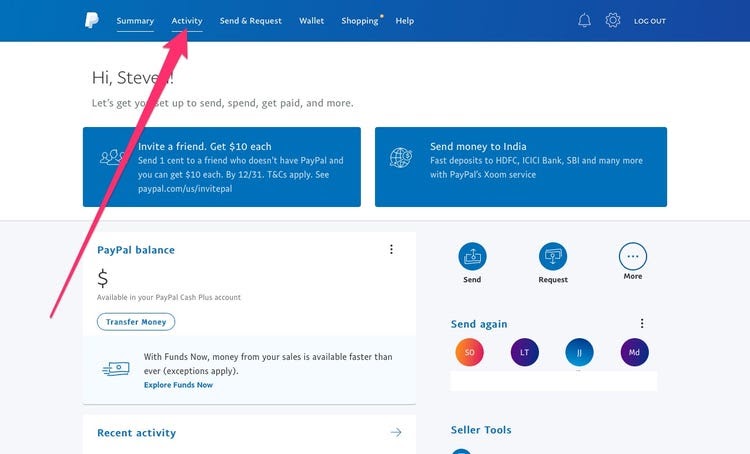Select the SO contact avatar
Viewport: 750px width, 454px height.
coord(469,352)
